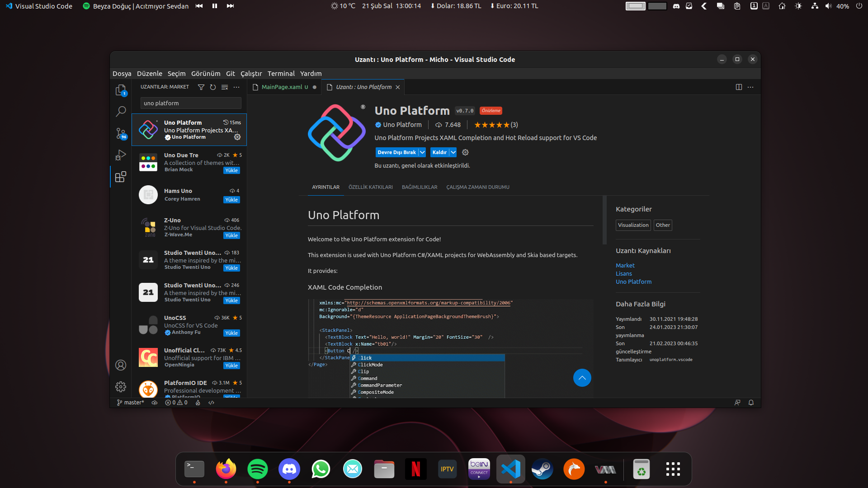Click the errors and warnings status indicator
The width and height of the screenshot is (868, 488).
(x=176, y=402)
